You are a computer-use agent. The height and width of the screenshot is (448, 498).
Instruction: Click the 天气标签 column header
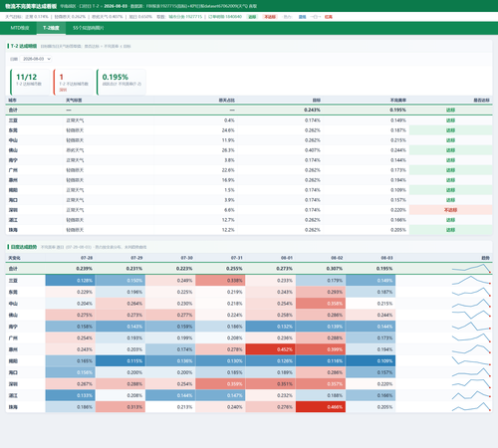(x=74, y=100)
